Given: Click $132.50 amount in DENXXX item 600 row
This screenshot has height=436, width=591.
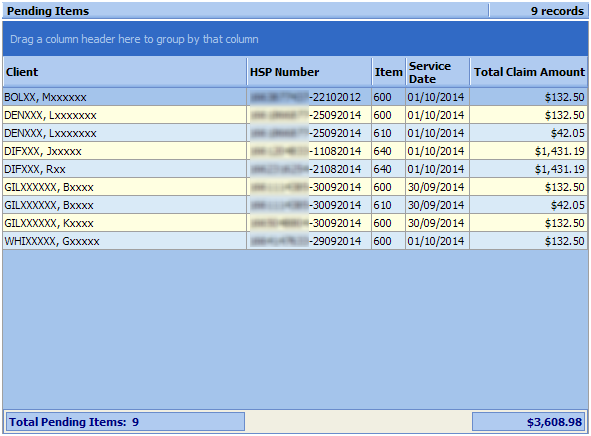Looking at the screenshot, I should click(x=528, y=115).
